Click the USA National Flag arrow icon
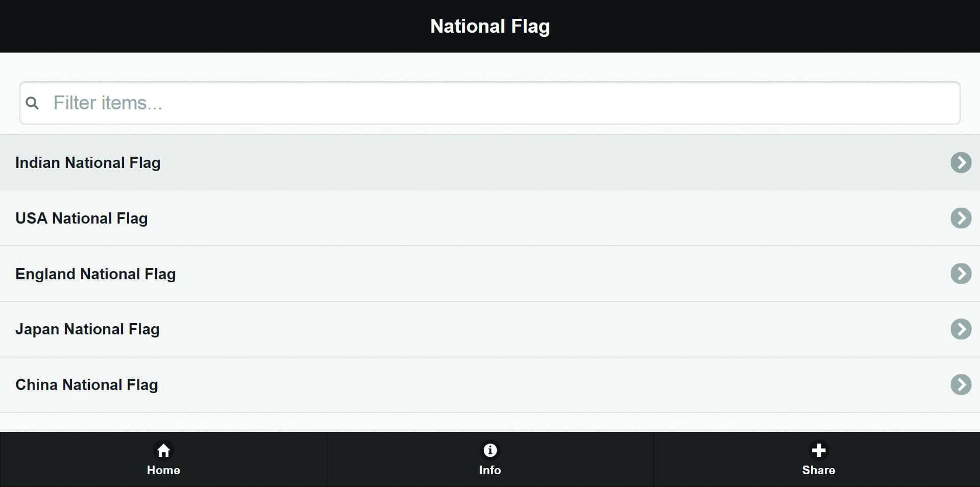This screenshot has width=980, height=487. click(x=961, y=218)
